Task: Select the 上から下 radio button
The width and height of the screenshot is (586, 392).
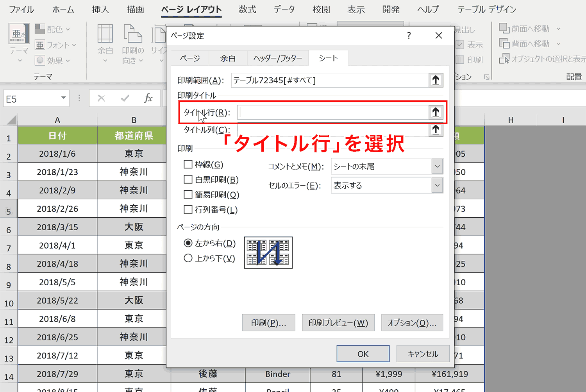Action: [188, 258]
